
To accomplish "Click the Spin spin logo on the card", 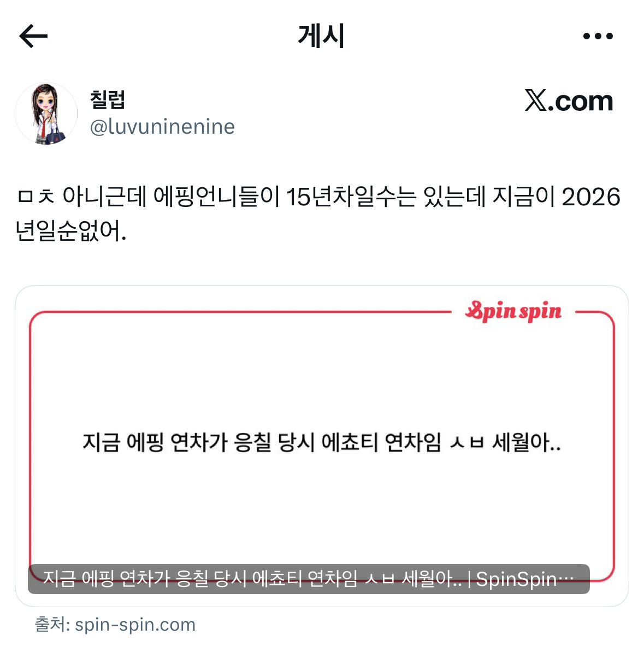I will tap(513, 311).
